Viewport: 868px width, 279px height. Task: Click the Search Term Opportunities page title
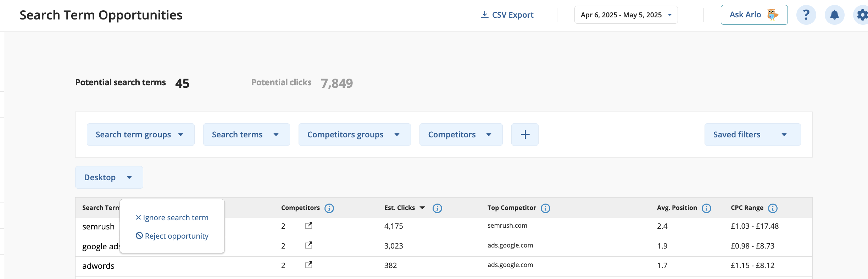[x=101, y=15]
